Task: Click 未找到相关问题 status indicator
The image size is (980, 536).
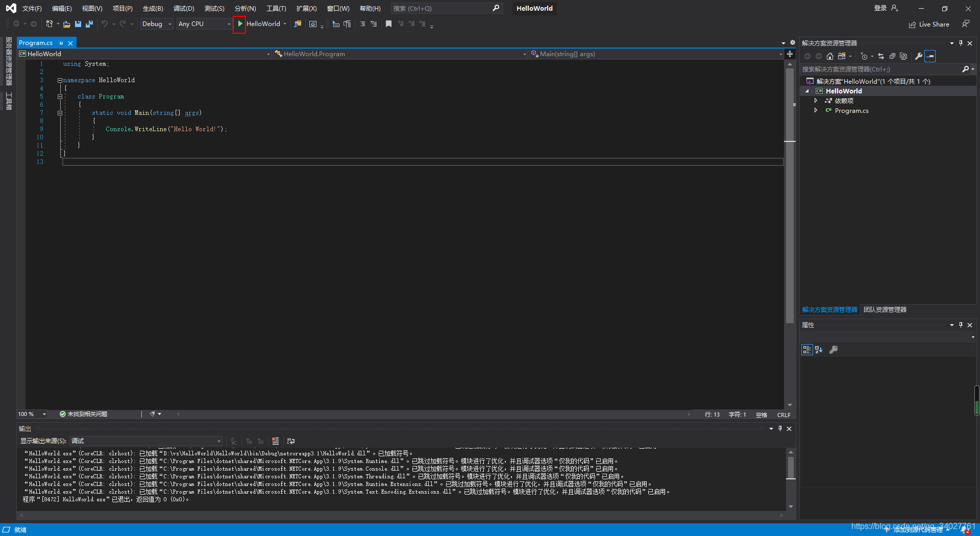Action: tap(83, 414)
